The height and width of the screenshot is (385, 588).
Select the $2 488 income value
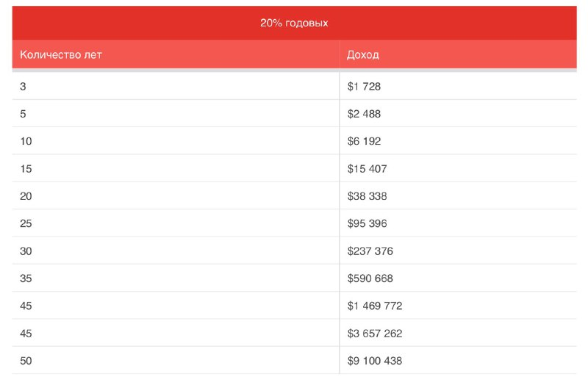click(x=365, y=114)
